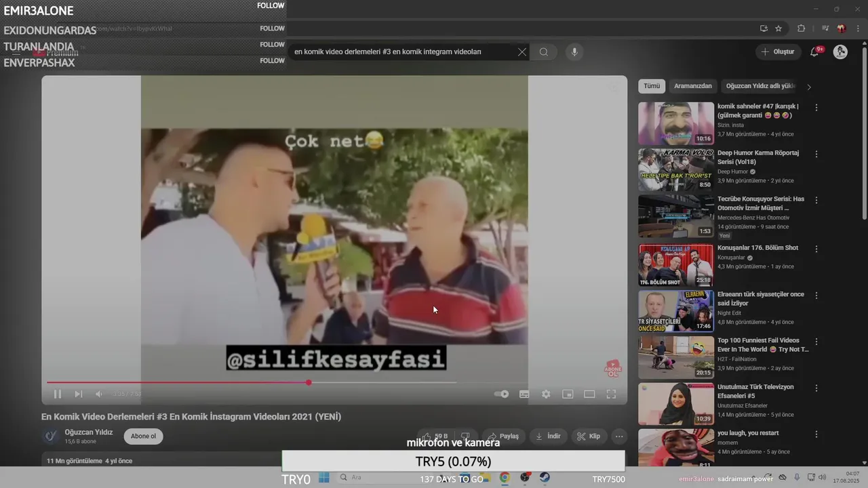Open Deep Humor Karma Röportaj video title
The image size is (868, 488).
tap(758, 157)
